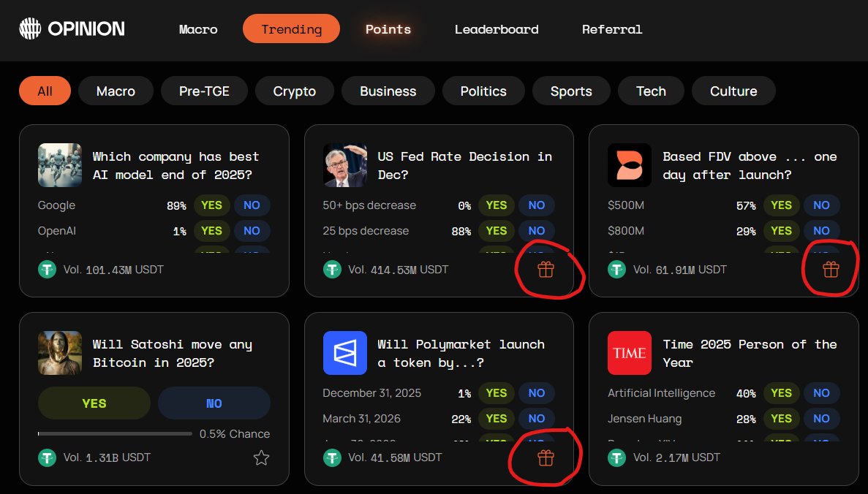Viewport: 868px width, 494px height.
Task: Buy NO for December 31, 2025
Action: (537, 393)
